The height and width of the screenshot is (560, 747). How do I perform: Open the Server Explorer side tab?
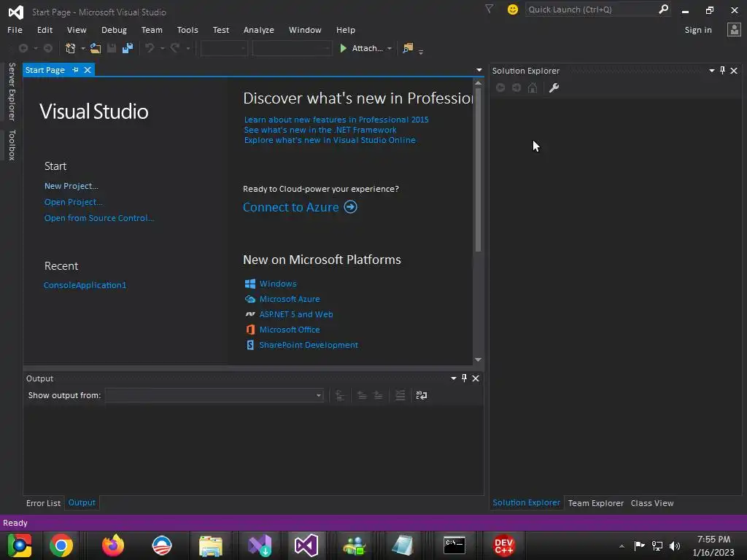coord(12,91)
